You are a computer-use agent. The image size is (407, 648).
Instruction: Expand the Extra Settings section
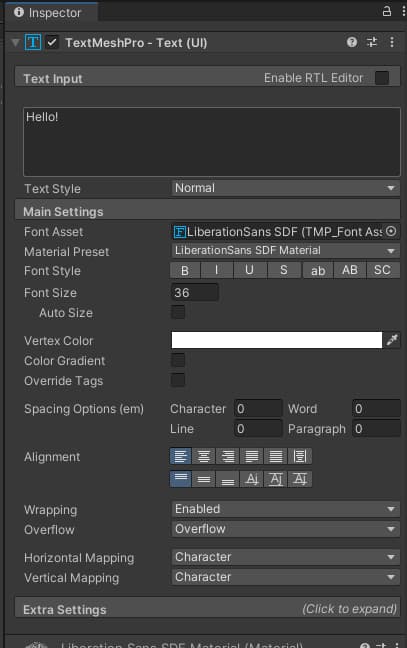point(207,609)
